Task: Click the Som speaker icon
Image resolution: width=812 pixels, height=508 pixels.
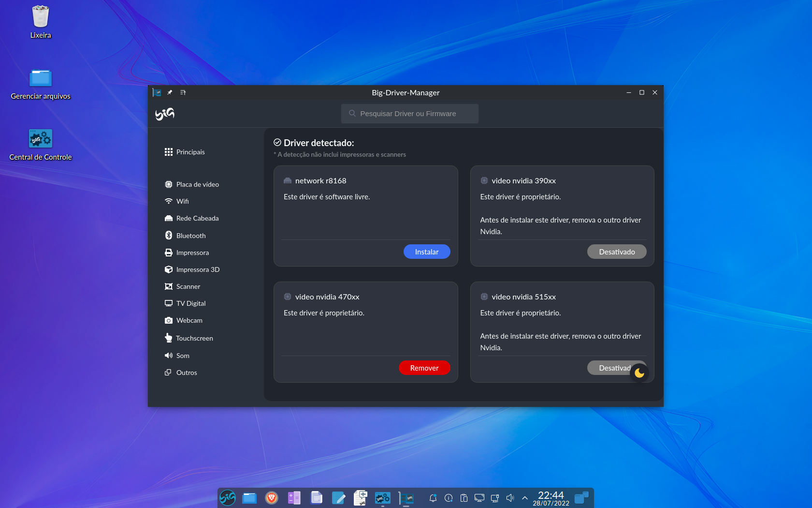Action: [x=169, y=356]
